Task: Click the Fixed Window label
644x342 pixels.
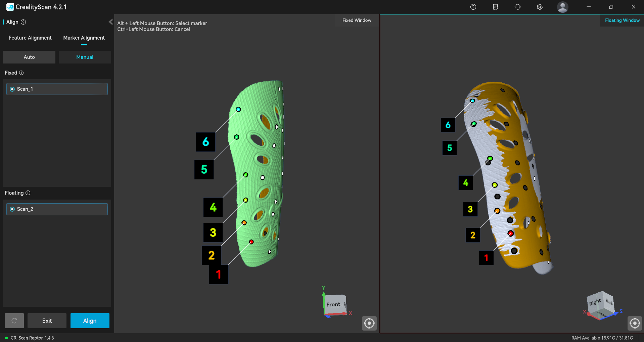Action: click(x=357, y=20)
